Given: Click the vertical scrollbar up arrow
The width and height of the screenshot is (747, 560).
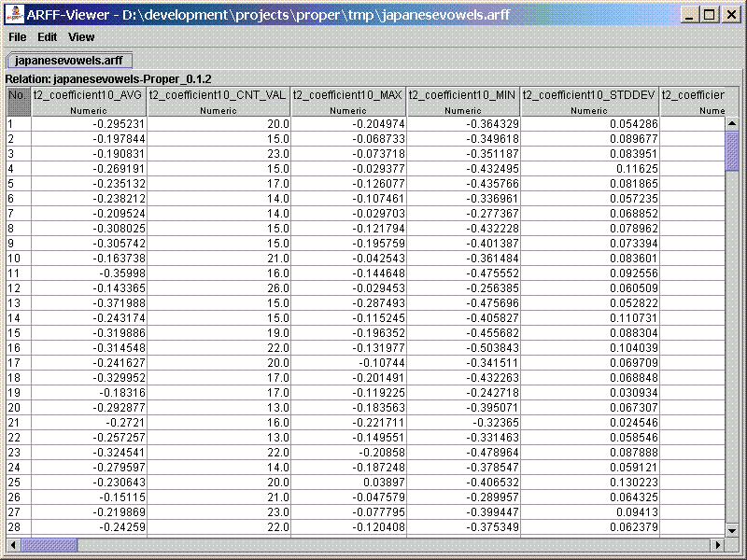Looking at the screenshot, I should tap(732, 124).
